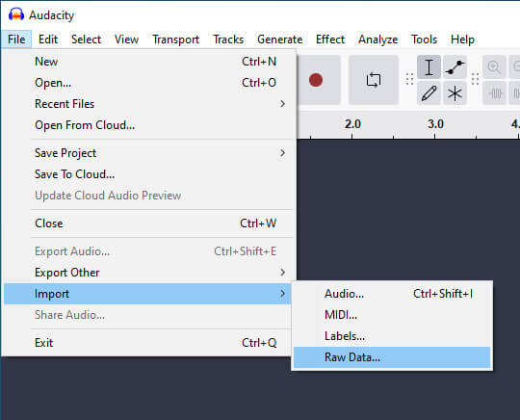Select MIDI... in the Import submenu

click(392, 315)
